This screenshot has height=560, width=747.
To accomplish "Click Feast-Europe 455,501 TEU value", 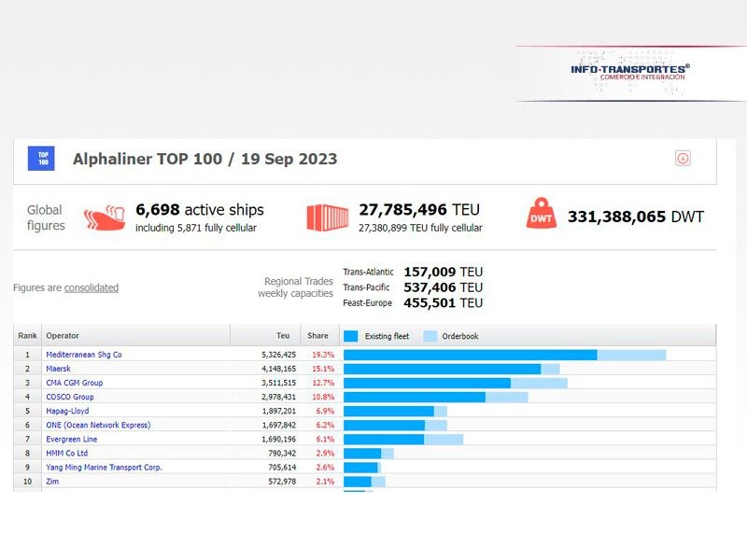I will click(x=443, y=302).
